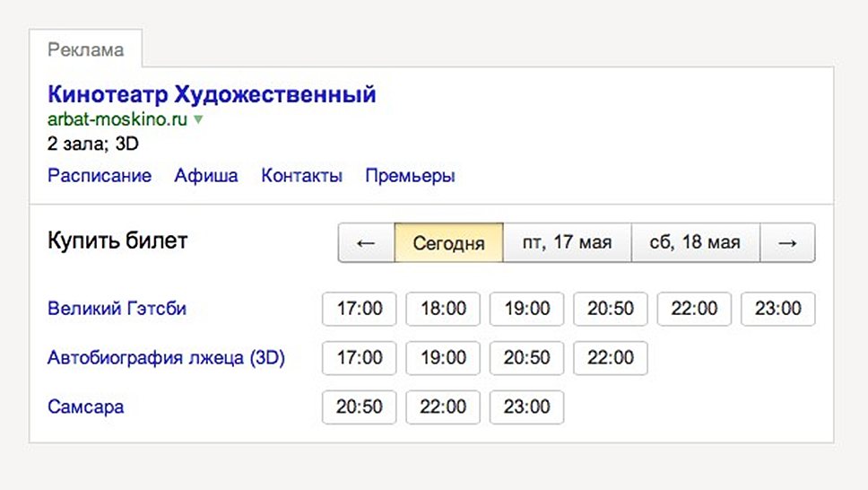Choose 23:00 showtime for Великий Гэтсби
Image resolution: width=868 pixels, height=490 pixels.
click(777, 309)
